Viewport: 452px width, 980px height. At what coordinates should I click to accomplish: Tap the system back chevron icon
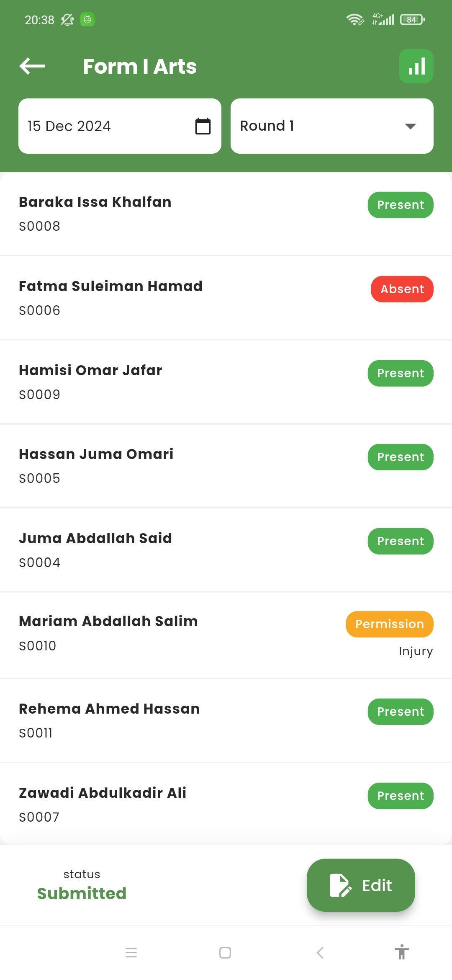click(320, 953)
